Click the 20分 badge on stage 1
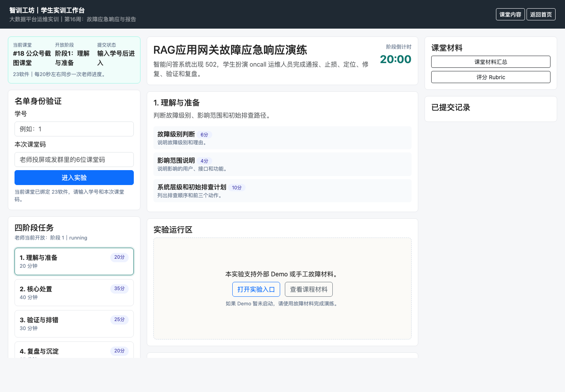The height and width of the screenshot is (392, 565). point(119,257)
